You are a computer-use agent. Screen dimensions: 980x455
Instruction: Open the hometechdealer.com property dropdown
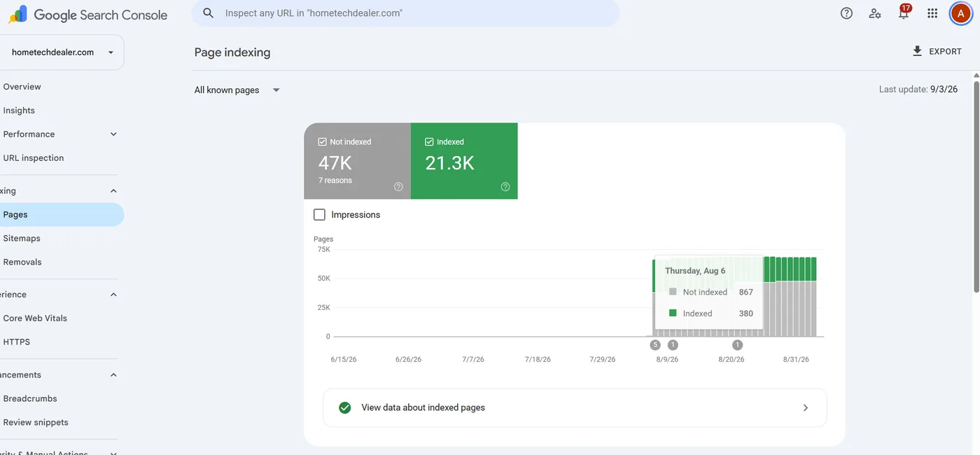point(62,52)
